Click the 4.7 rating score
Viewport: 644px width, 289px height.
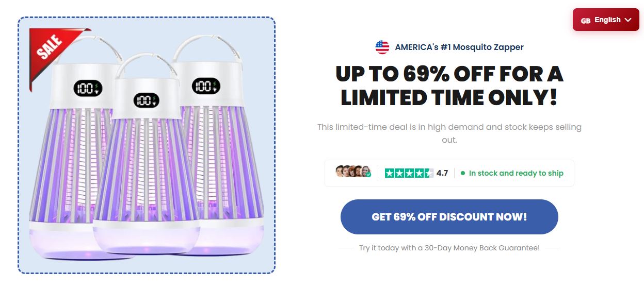coord(442,173)
